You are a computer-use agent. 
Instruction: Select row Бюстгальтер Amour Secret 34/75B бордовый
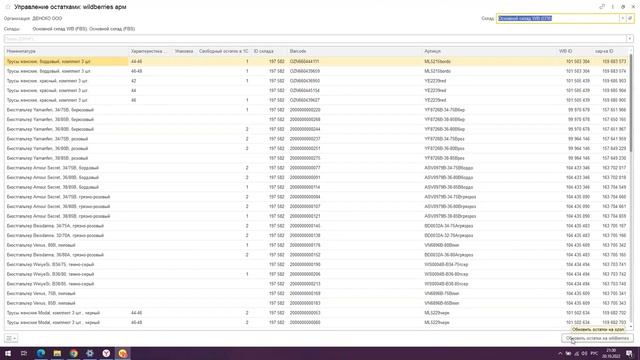click(316, 168)
